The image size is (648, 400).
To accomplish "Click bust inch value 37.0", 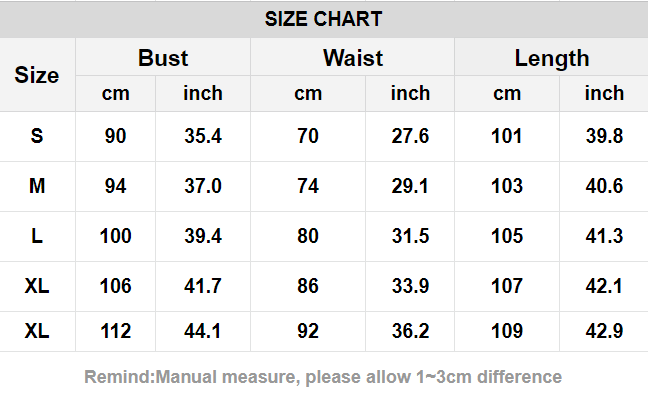I will tap(203, 186).
